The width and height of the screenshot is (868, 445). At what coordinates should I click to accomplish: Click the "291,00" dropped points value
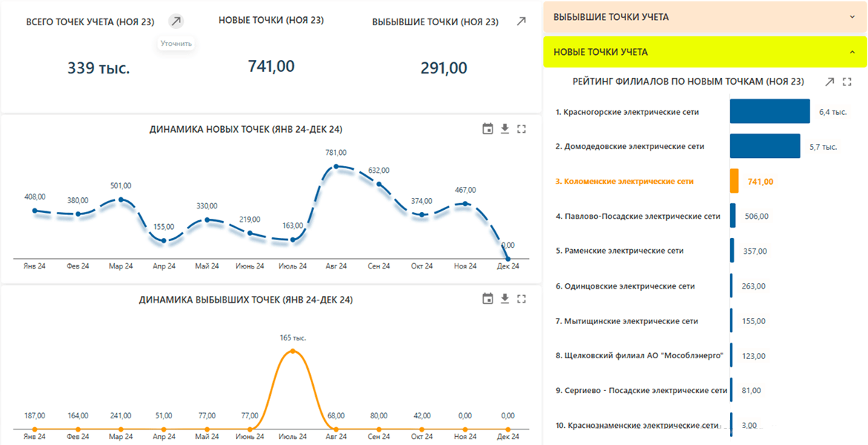pos(444,68)
